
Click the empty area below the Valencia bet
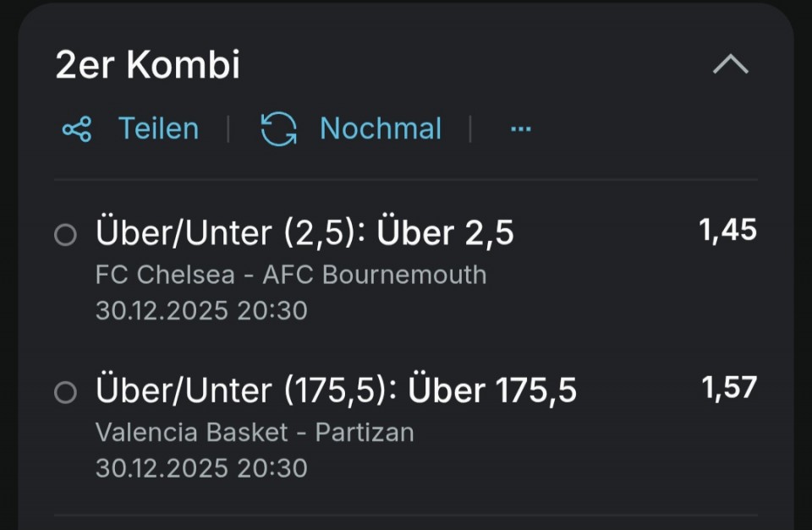click(406, 500)
